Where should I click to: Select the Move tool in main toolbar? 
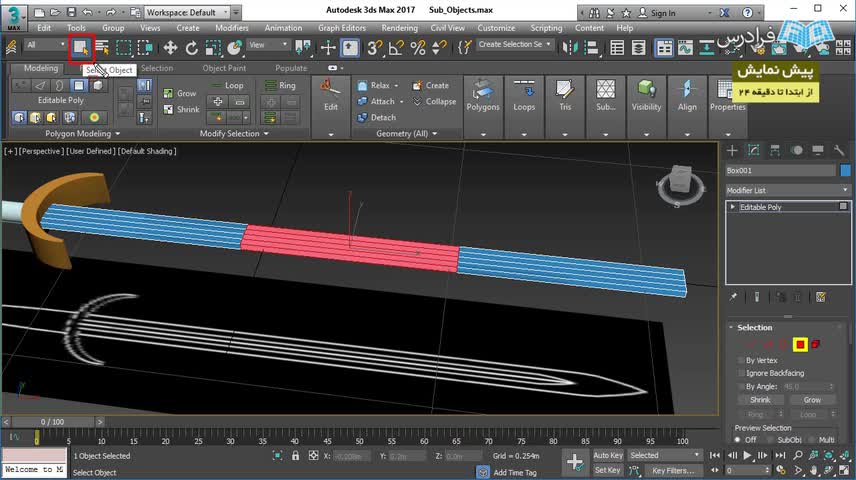[x=170, y=47]
